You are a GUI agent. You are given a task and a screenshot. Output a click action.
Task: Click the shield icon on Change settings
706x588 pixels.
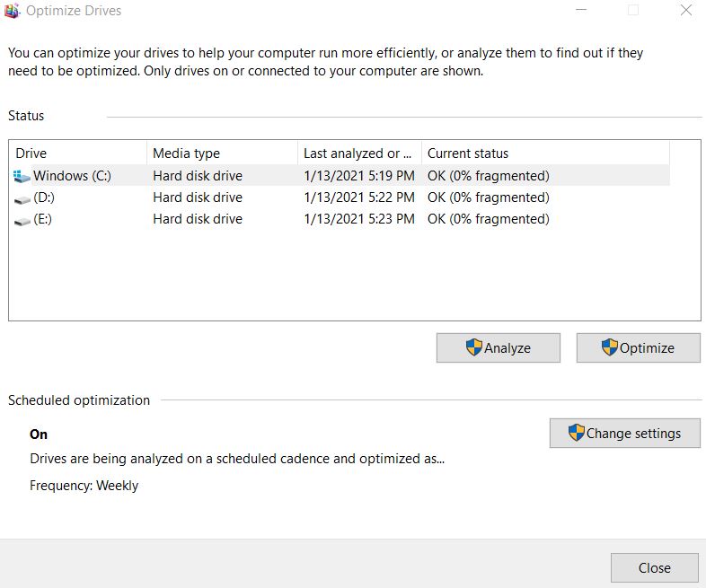point(576,433)
